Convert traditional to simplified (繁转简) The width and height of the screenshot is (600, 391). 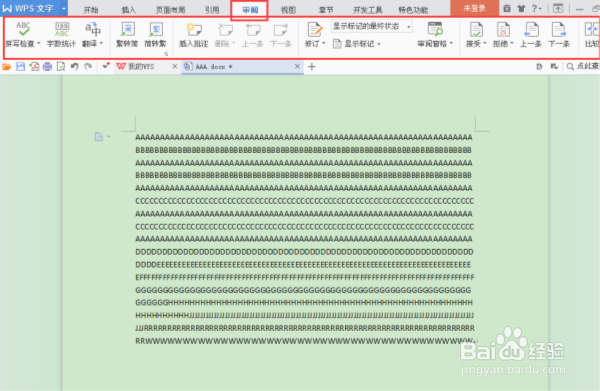coord(127,34)
